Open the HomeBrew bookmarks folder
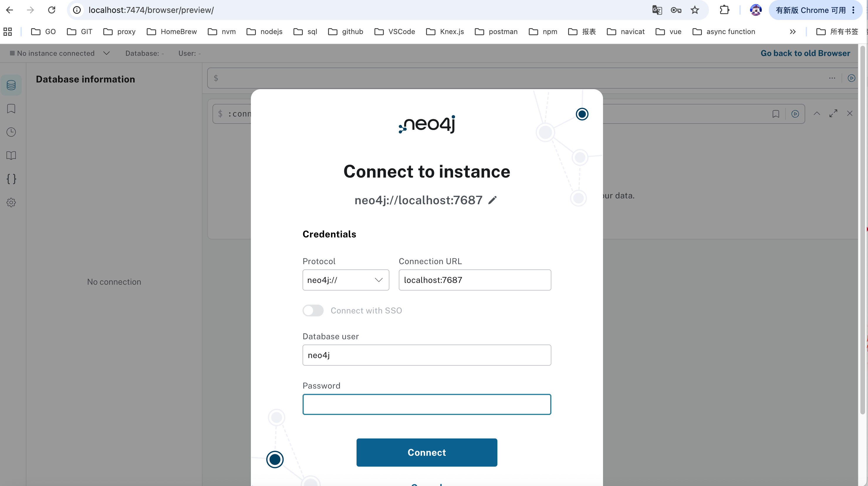The height and width of the screenshot is (486, 868). tap(172, 32)
